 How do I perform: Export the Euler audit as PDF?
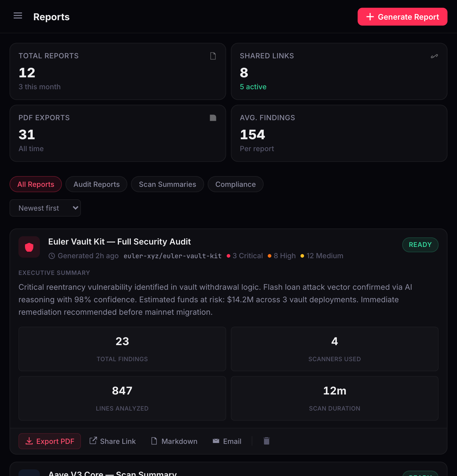pyautogui.click(x=50, y=441)
